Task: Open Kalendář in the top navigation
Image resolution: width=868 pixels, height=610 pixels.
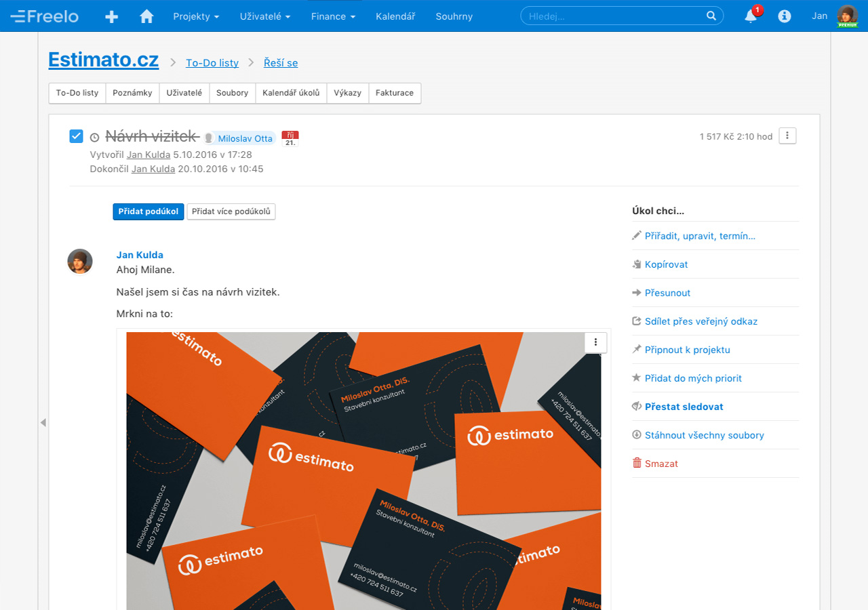Action: coord(395,16)
